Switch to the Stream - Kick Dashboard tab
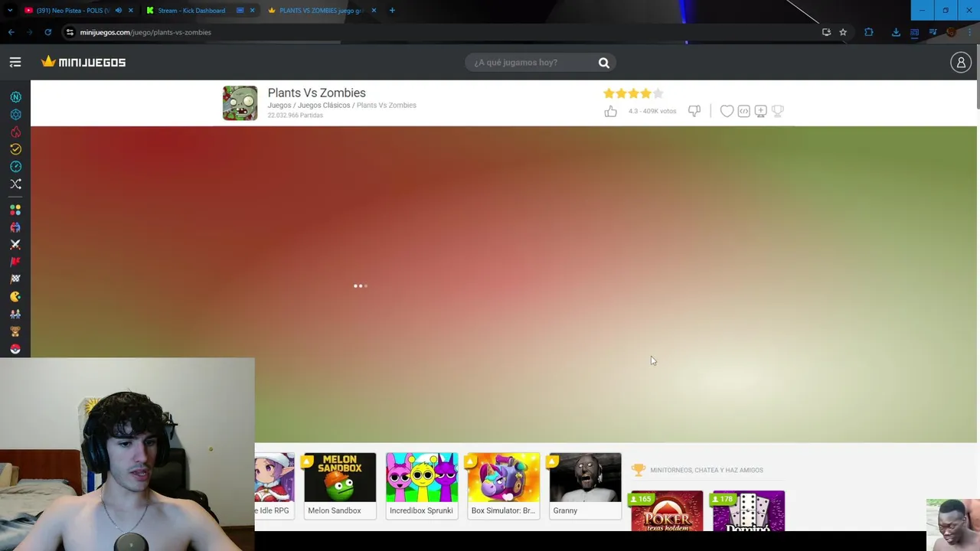The image size is (980, 551). coord(191,11)
